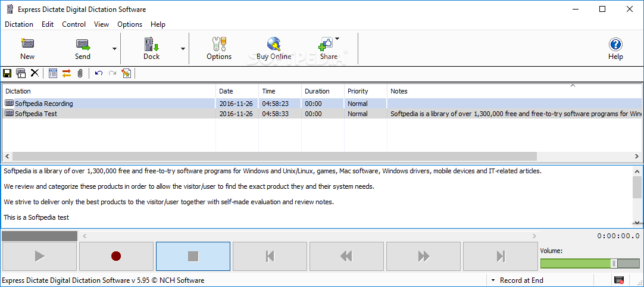This screenshot has width=644, height=287.
Task: Expand the Share dropdown arrow
Action: tap(337, 39)
